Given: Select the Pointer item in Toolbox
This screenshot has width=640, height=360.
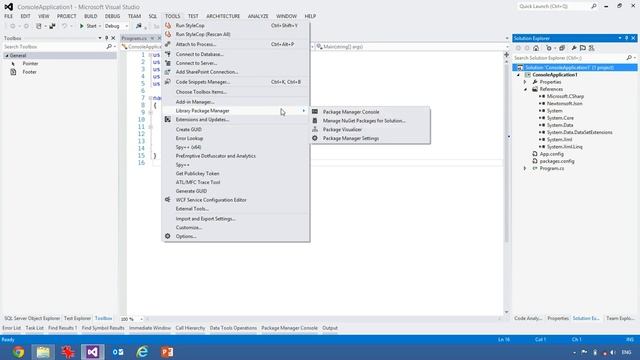Looking at the screenshot, I should coord(30,64).
